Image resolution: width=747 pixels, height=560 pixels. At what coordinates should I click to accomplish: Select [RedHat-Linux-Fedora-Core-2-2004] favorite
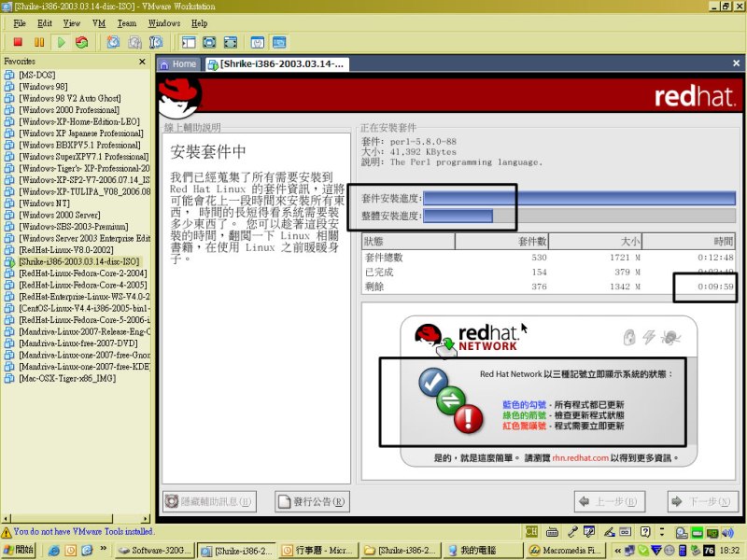point(83,273)
